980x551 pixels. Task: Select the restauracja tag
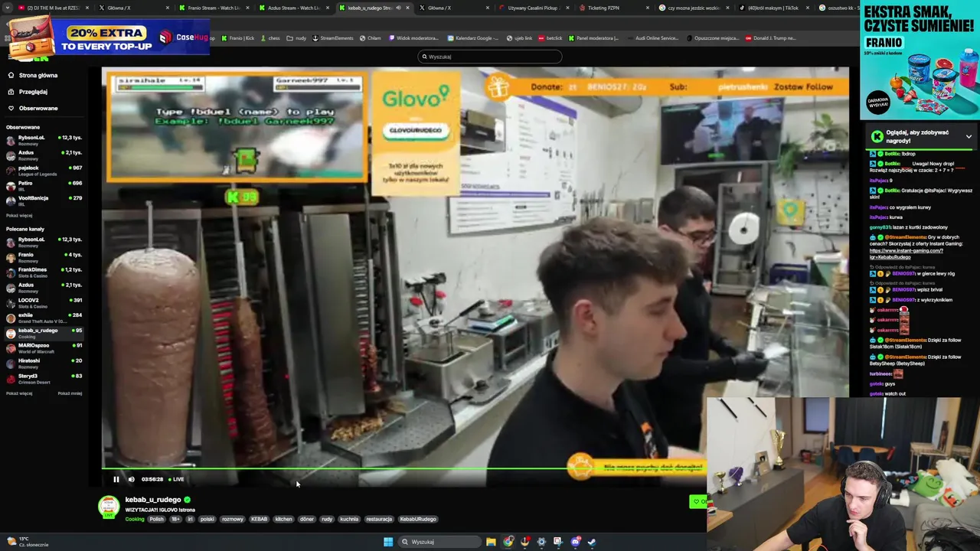[379, 519]
